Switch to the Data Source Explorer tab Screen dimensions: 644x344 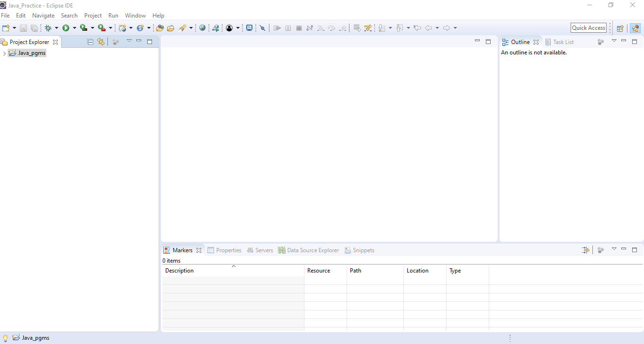click(309, 250)
